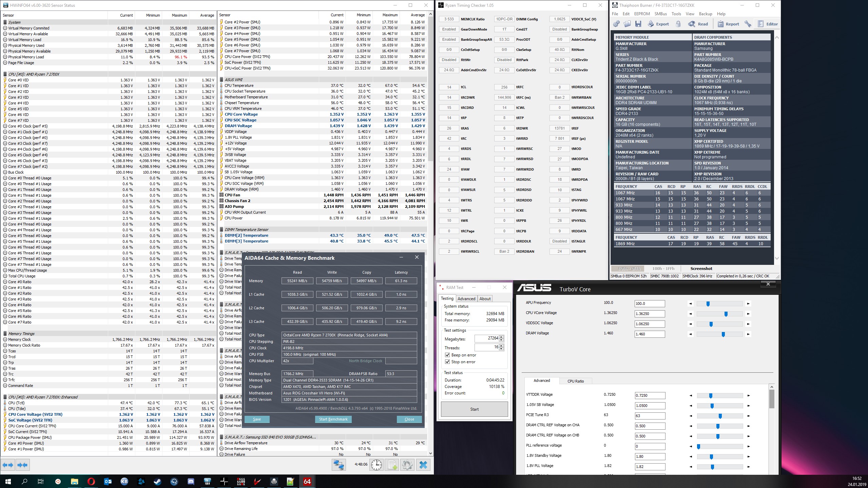Image resolution: width=868 pixels, height=488 pixels.
Task: Increase the Megabytes value with up arrow
Action: (501, 336)
